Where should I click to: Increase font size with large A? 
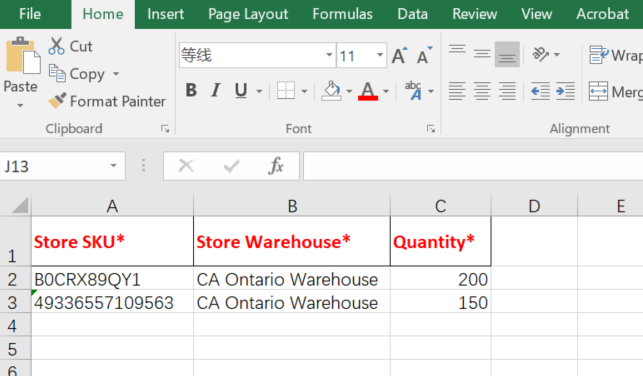(400, 55)
